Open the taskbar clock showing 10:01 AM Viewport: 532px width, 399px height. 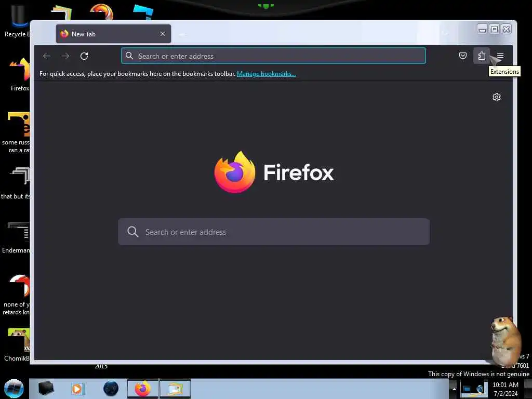click(x=506, y=389)
